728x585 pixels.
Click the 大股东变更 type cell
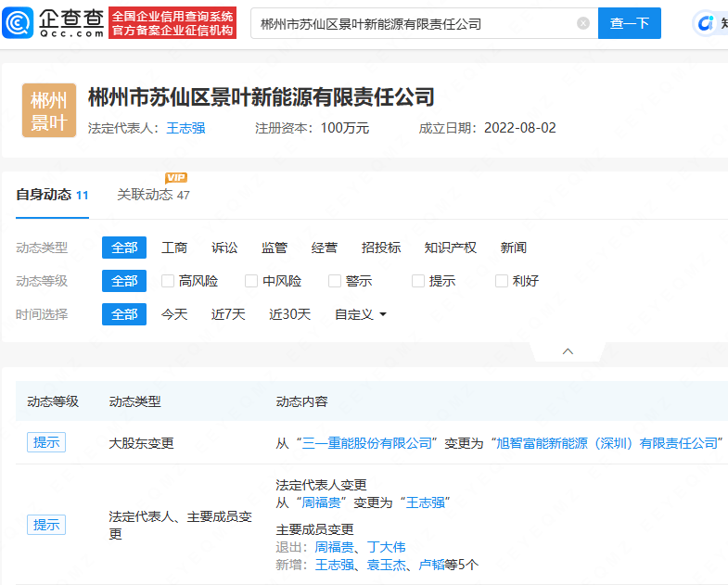point(141,443)
